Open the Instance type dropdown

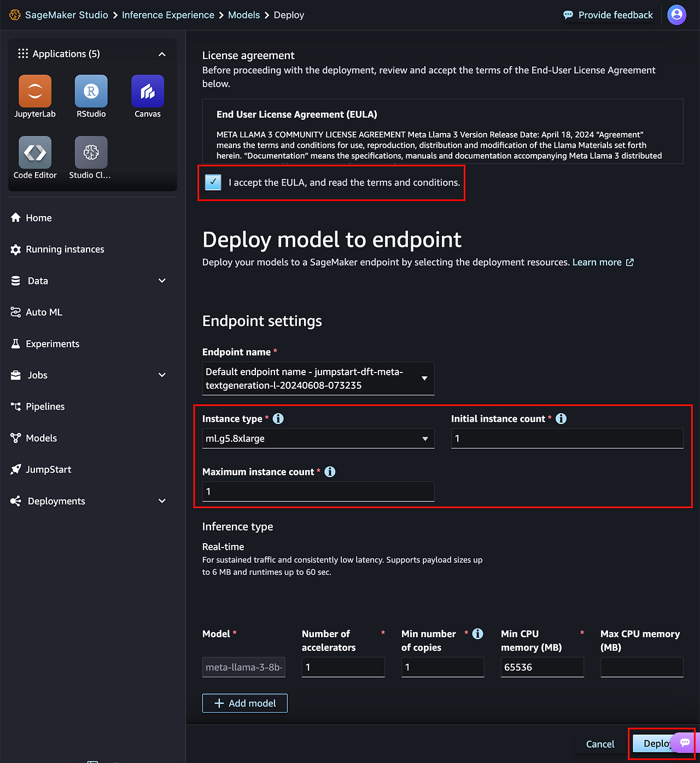(x=318, y=438)
